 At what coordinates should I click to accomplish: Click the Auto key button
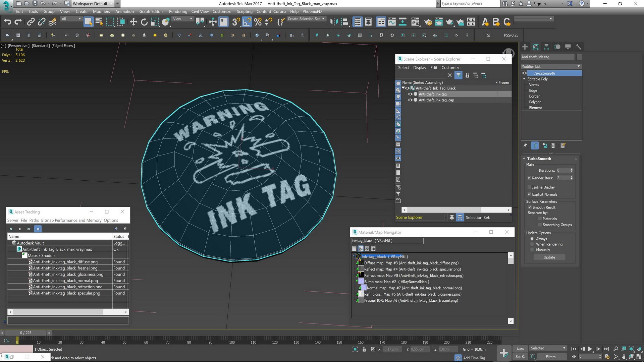tap(520, 349)
